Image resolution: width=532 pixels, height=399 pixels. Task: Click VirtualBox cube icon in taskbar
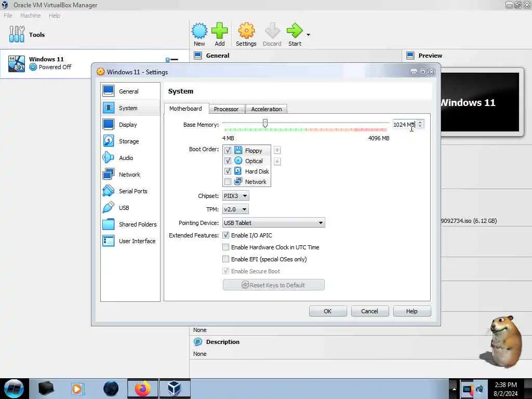coord(175,389)
